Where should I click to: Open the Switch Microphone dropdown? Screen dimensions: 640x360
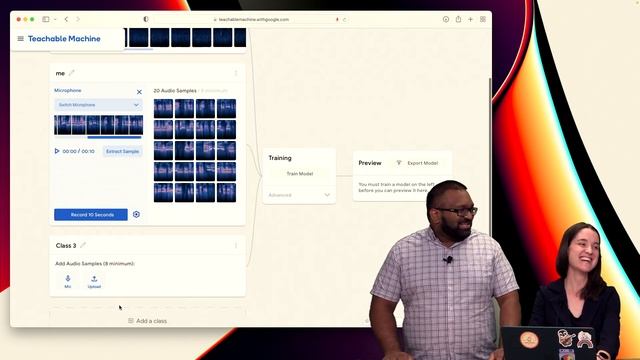[x=98, y=105]
